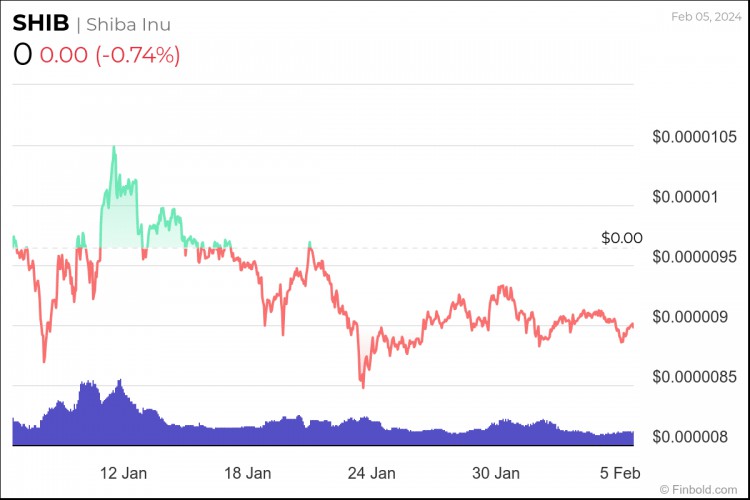Click the -0.74% price change text
750x500 pixels.
click(138, 55)
